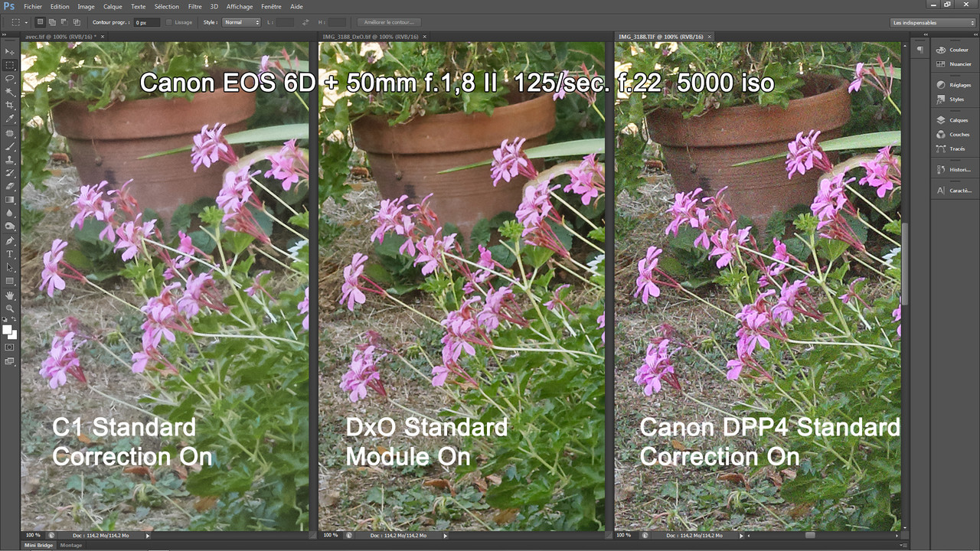Choose Subtract from selection mode
This screenshot has width=980, height=551.
[64, 22]
